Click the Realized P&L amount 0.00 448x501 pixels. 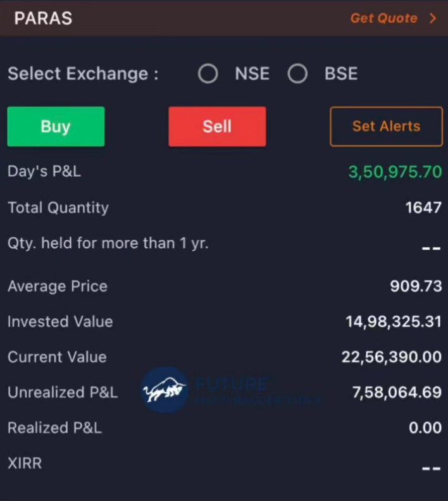(x=425, y=428)
